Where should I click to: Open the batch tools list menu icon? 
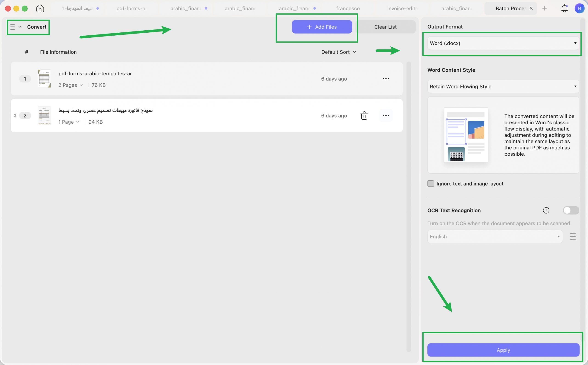point(13,27)
